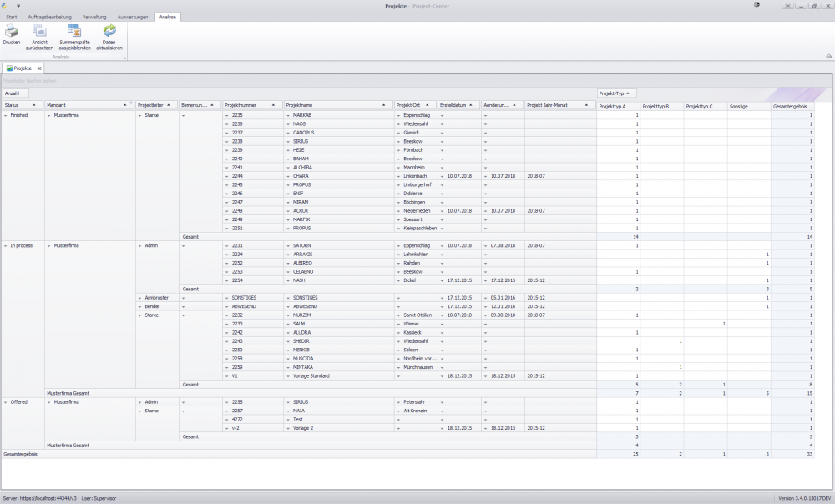Open the Analysis group dialog launcher

(x=125, y=58)
